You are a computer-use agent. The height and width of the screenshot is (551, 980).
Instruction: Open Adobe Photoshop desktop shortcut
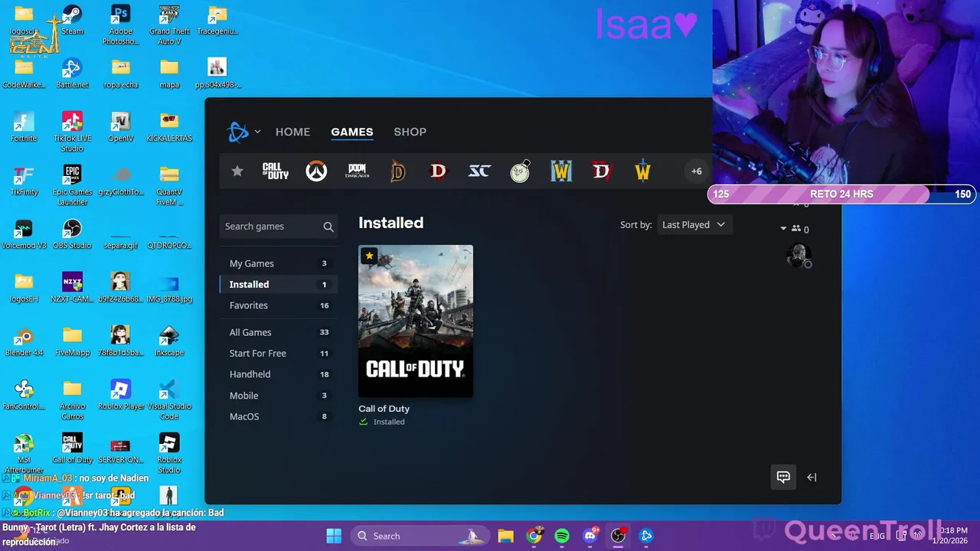click(x=120, y=24)
